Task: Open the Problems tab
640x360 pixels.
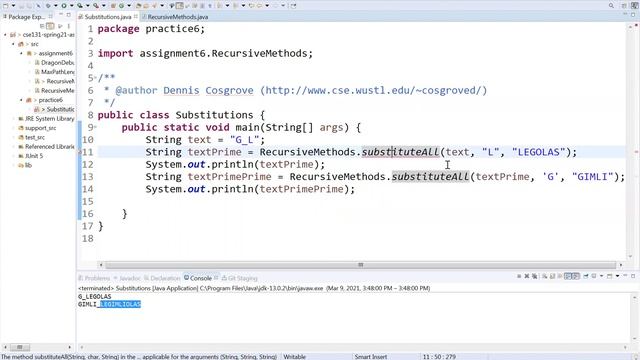Action: [x=94, y=278]
